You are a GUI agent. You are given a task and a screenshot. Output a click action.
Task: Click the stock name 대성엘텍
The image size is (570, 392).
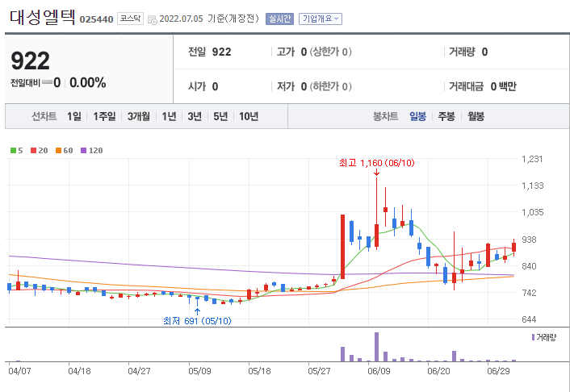coord(43,17)
